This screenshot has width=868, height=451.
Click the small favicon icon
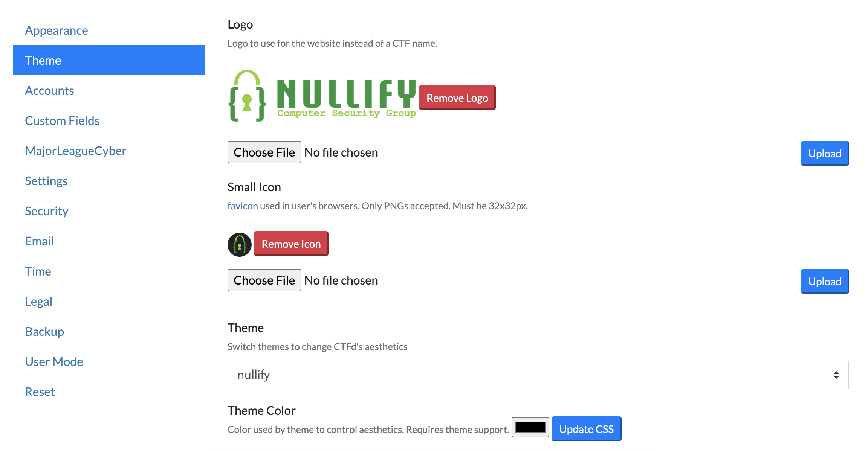pyautogui.click(x=239, y=244)
